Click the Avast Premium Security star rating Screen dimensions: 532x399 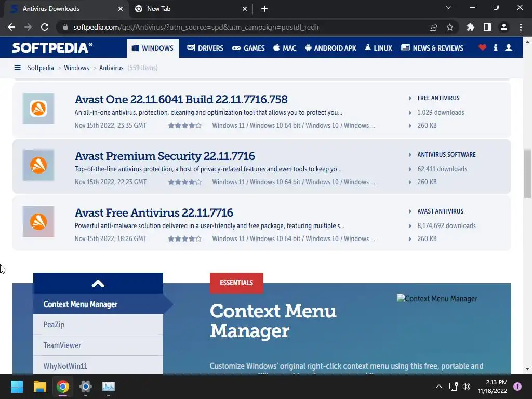tap(185, 182)
